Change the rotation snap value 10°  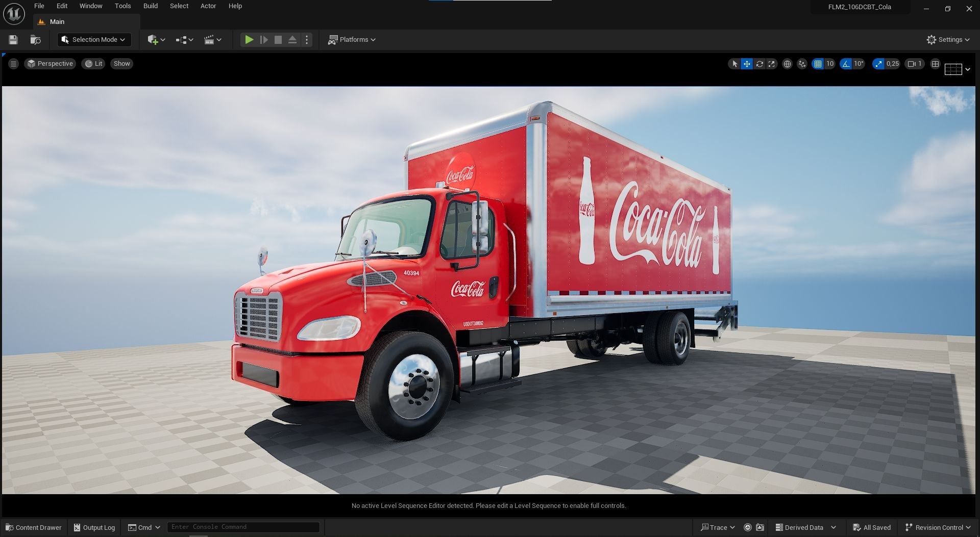[x=859, y=64]
